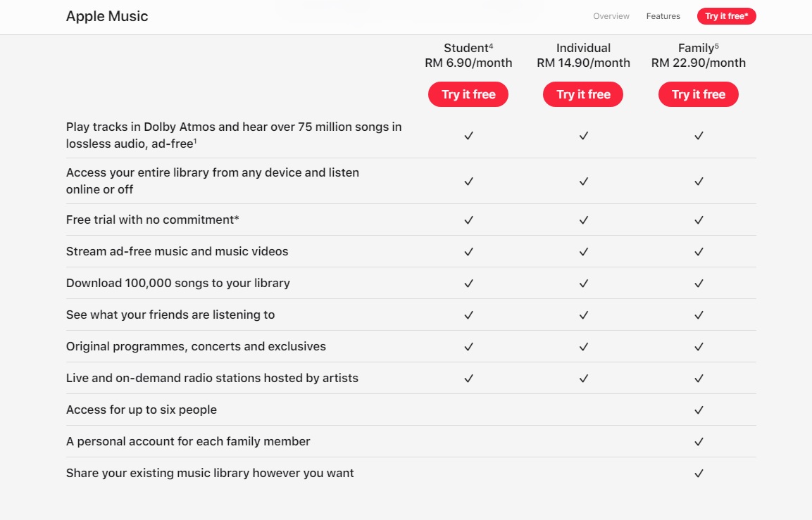The width and height of the screenshot is (812, 520).
Task: Click 'Free trial with no commitment*' text
Action: [x=152, y=220]
